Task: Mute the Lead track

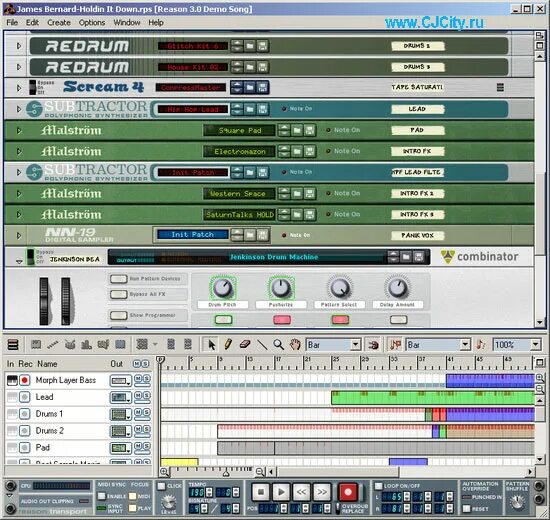Action: pos(138,395)
